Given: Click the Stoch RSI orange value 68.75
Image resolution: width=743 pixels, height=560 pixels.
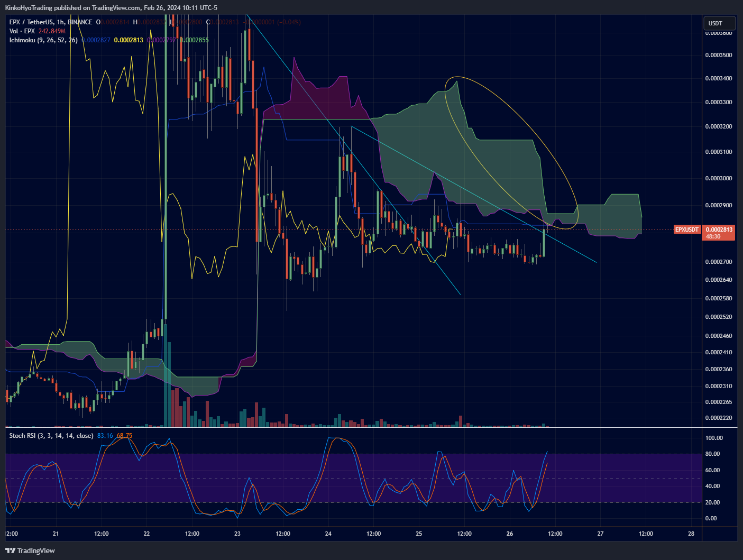Looking at the screenshot, I should [x=125, y=436].
